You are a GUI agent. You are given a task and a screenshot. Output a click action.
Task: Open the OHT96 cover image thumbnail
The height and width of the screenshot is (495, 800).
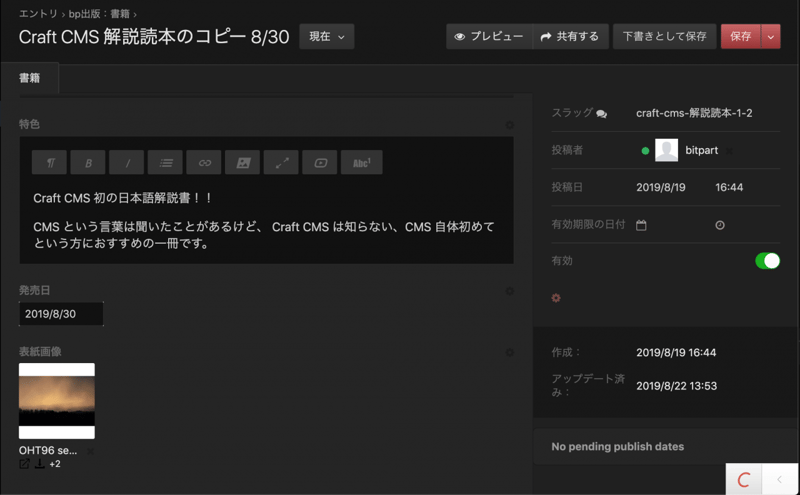pos(57,400)
